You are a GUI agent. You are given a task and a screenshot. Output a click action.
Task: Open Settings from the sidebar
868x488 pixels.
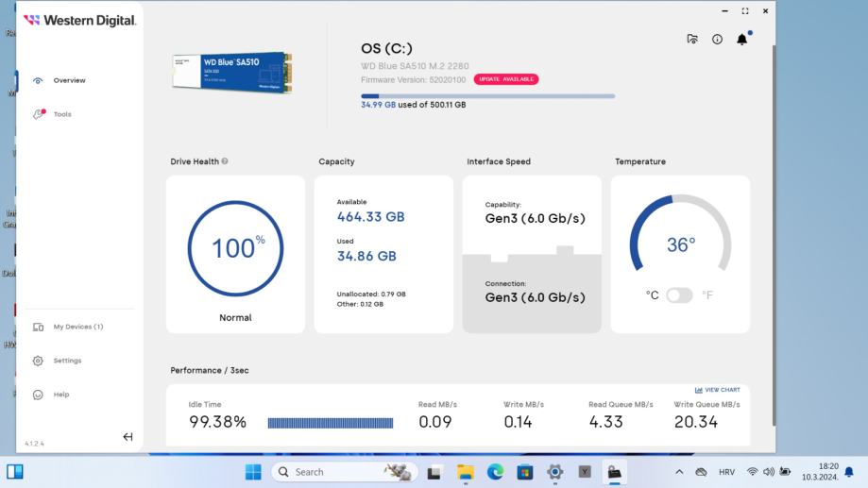pyautogui.click(x=67, y=361)
